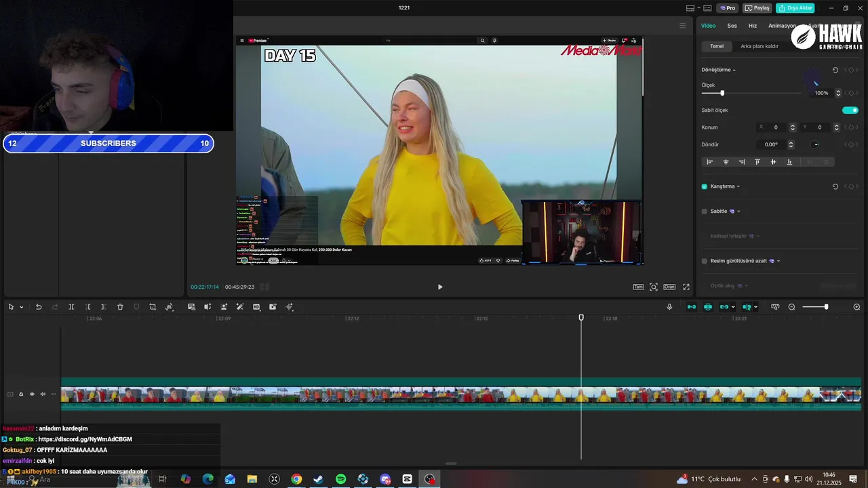
Task: Toggle the preview axis icon
Action: [x=747, y=307]
